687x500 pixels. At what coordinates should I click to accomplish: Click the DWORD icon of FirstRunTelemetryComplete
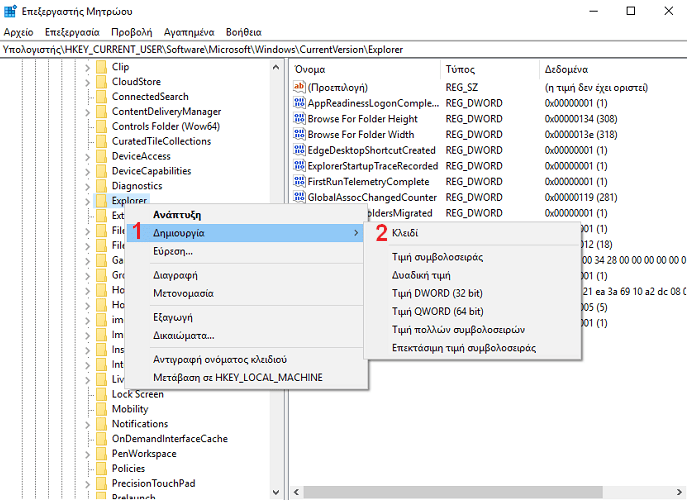299,181
